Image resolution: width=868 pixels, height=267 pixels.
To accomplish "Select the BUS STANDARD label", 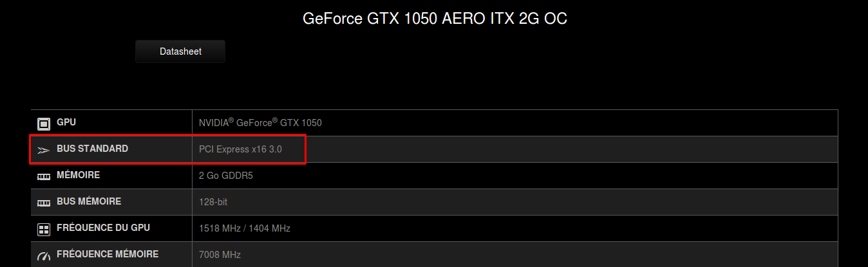I will click(93, 149).
